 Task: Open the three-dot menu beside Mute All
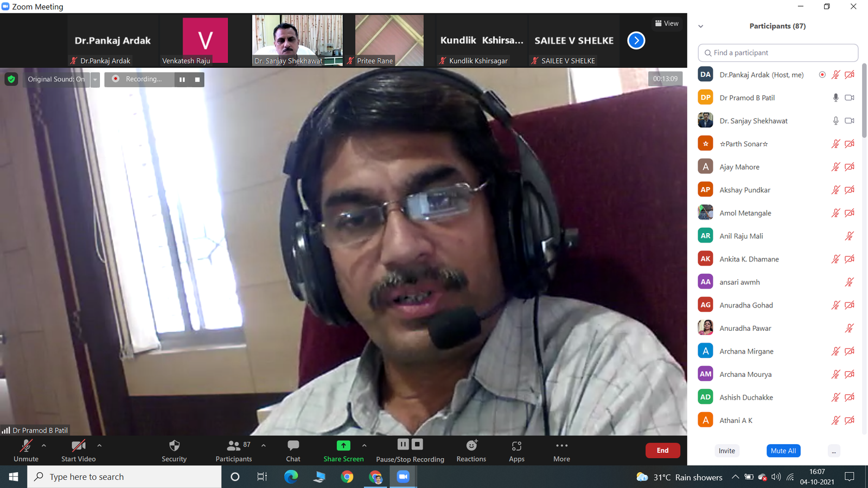tap(834, 451)
